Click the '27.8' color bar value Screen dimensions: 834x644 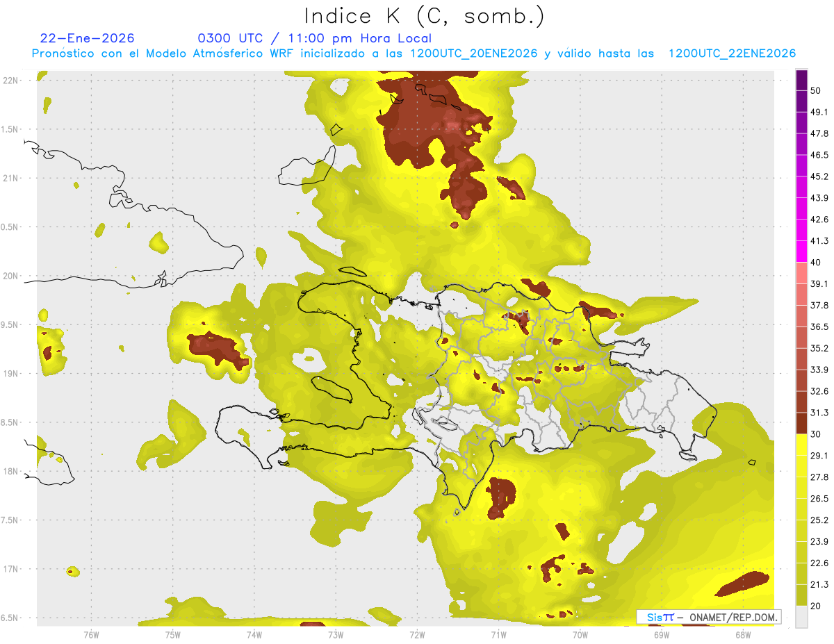[819, 477]
